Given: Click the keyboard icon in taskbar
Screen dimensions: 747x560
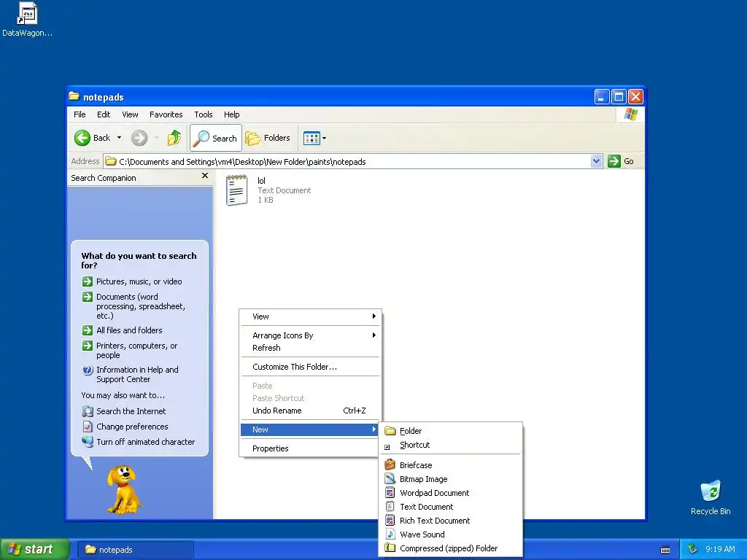Looking at the screenshot, I should [x=665, y=550].
